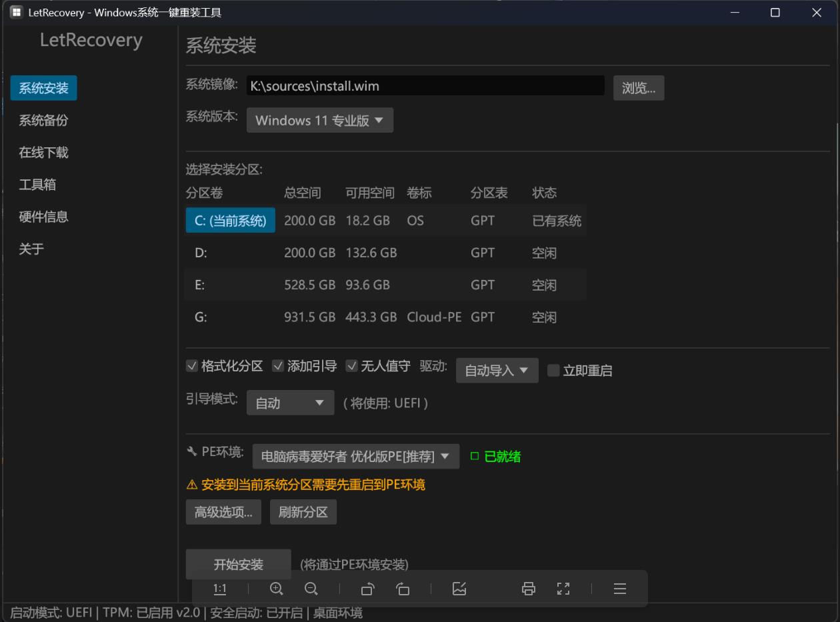The image size is (840, 622).
Task: Expand the 驱动 自动导入 dropdown
Action: pos(497,370)
